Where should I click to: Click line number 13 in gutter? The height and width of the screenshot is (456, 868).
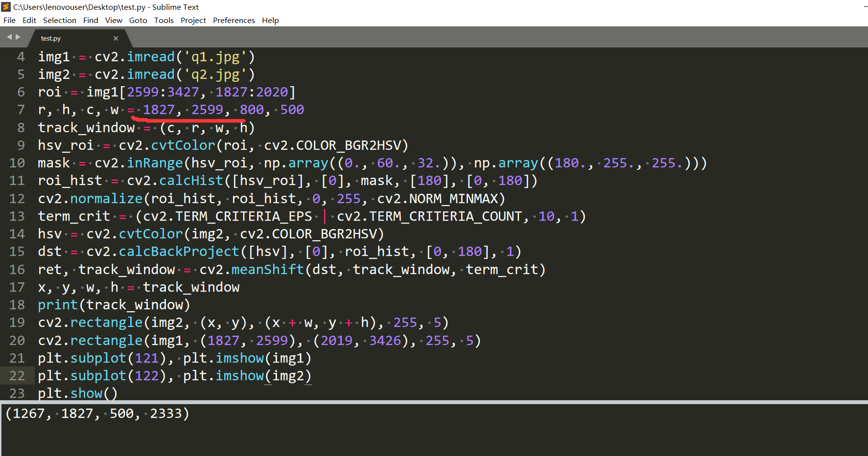(17, 216)
